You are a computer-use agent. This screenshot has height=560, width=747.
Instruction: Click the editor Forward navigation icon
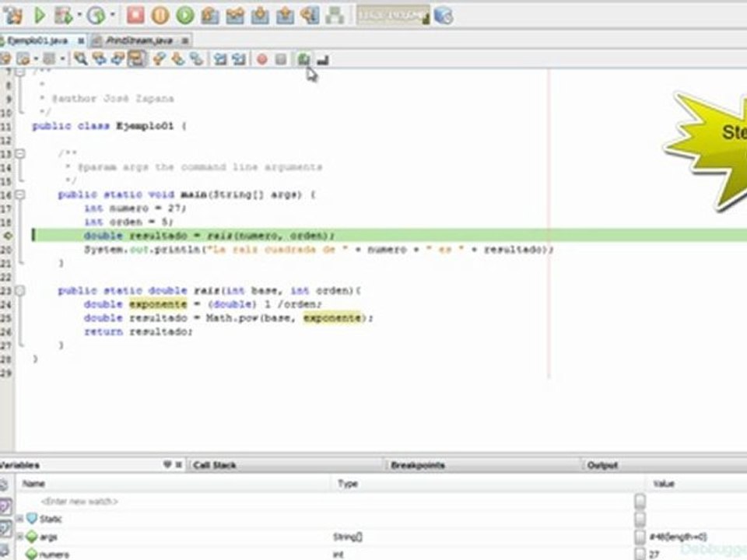(x=49, y=59)
